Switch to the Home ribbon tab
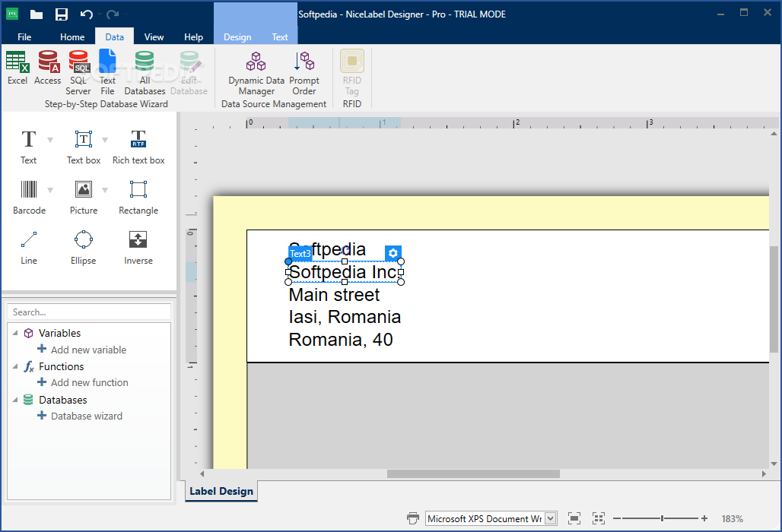Viewport: 782px width, 532px height. [x=72, y=37]
